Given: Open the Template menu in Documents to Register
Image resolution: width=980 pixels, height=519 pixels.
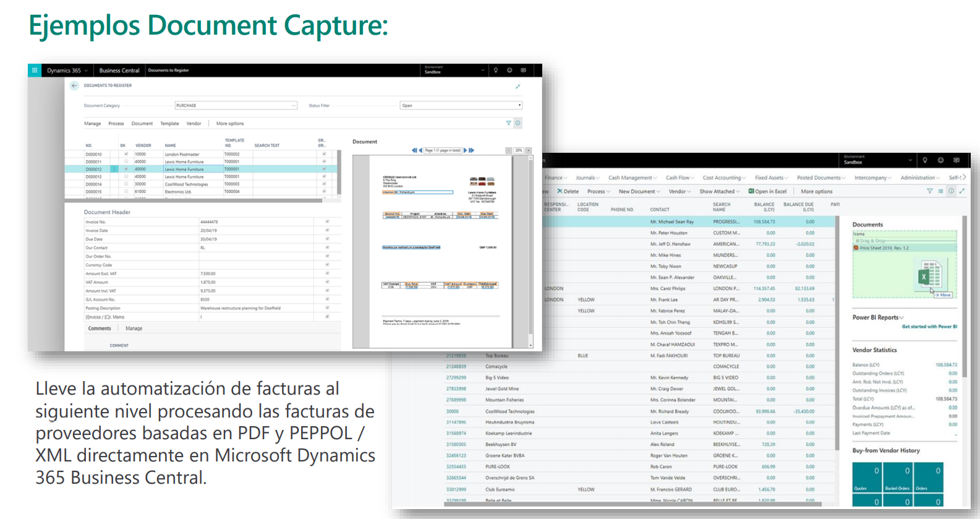Looking at the screenshot, I should click(x=169, y=124).
